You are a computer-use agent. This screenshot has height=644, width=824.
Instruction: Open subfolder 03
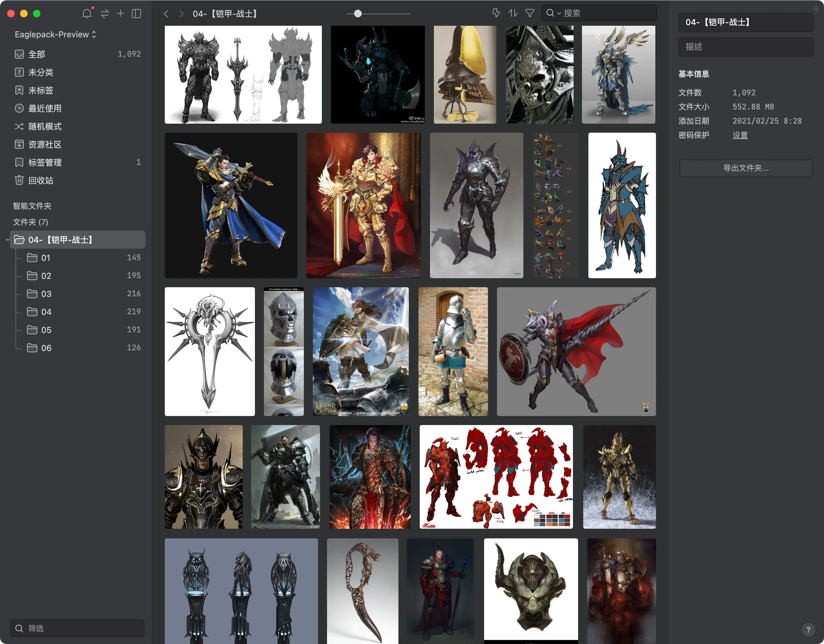[84, 294]
